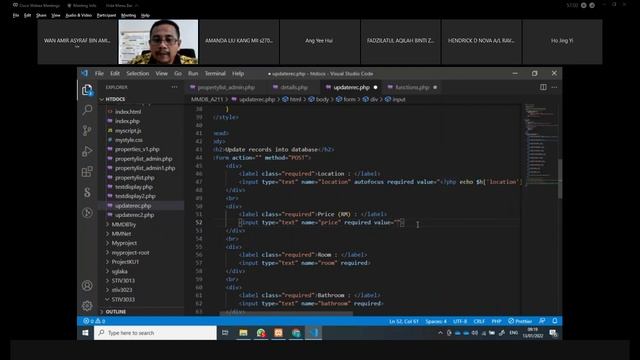This screenshot has height=360, width=640.
Task: Open Task View on the taskbar
Action: point(225,333)
